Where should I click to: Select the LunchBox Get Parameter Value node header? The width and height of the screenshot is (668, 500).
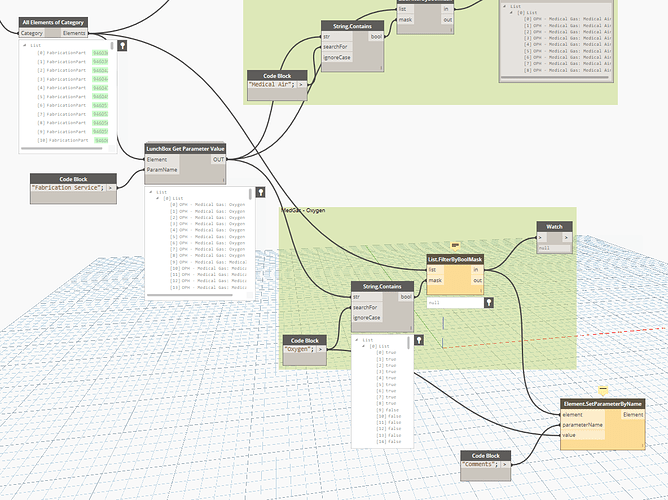click(185, 149)
